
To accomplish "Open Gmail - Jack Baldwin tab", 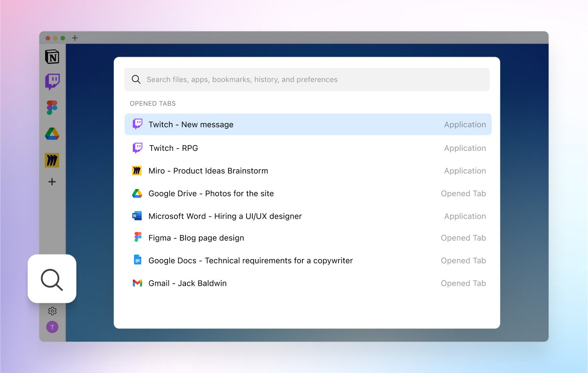I will click(308, 283).
